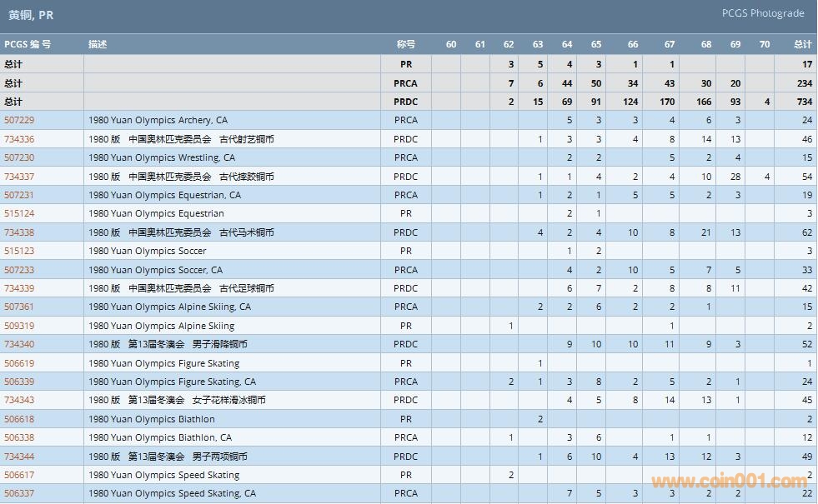Click the 描述 column header

(98, 44)
